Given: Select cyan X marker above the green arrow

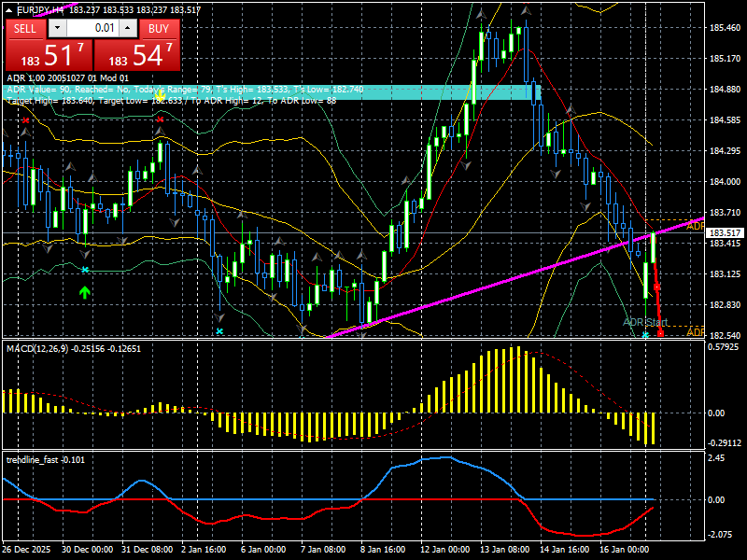Looking at the screenshot, I should coord(85,270).
